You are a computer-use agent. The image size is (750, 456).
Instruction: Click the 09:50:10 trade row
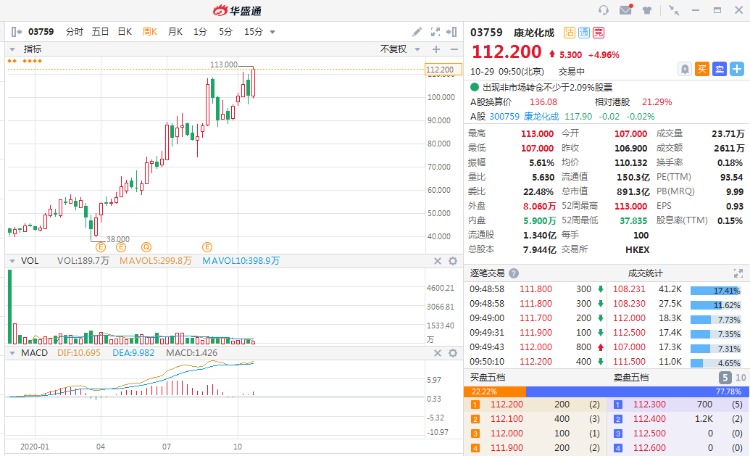click(x=536, y=362)
